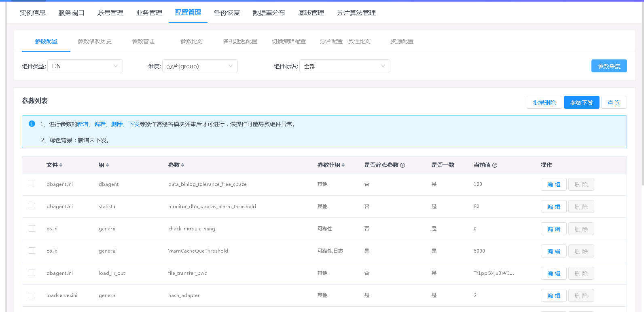Click the 删除 link in notice
Screen dimensions: 644x312
pyautogui.click(x=117, y=124)
